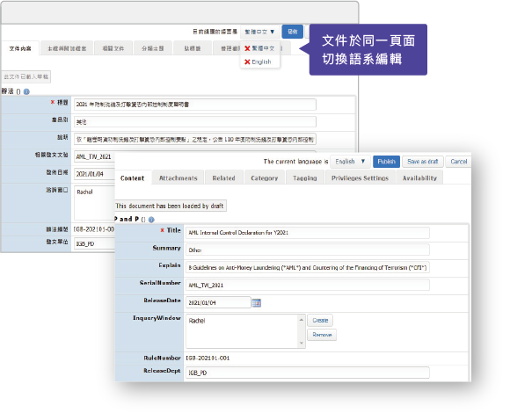Click the info icon next to P and P
This screenshot has width=510, height=420.
coord(151,220)
